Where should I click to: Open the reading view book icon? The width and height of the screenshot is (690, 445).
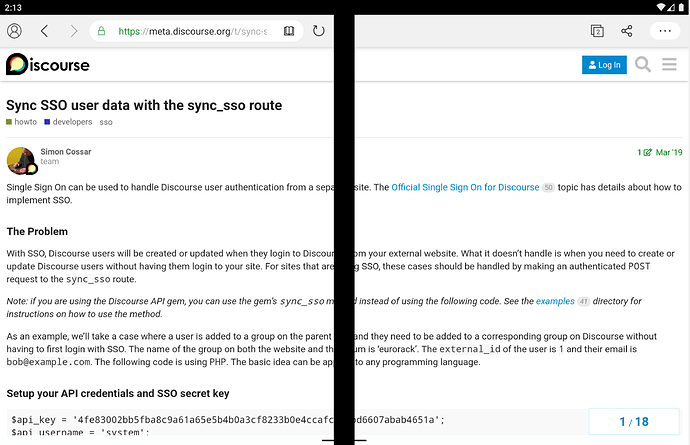pyautogui.click(x=289, y=31)
